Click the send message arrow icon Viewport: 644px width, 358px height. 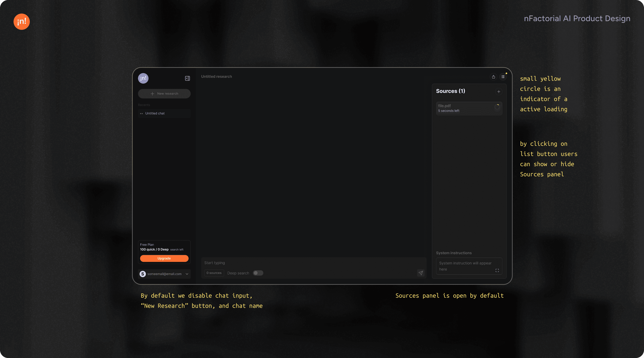click(x=421, y=273)
